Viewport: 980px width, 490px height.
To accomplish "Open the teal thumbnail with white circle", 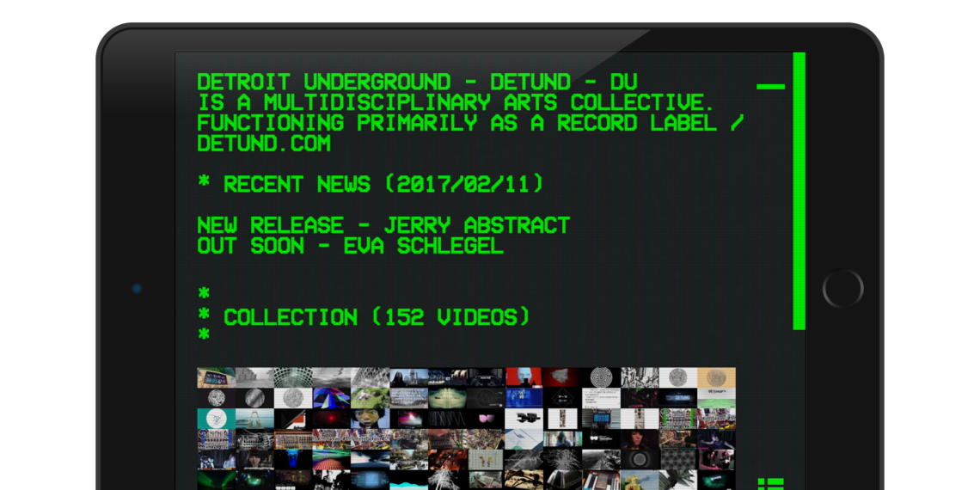I will [x=217, y=419].
